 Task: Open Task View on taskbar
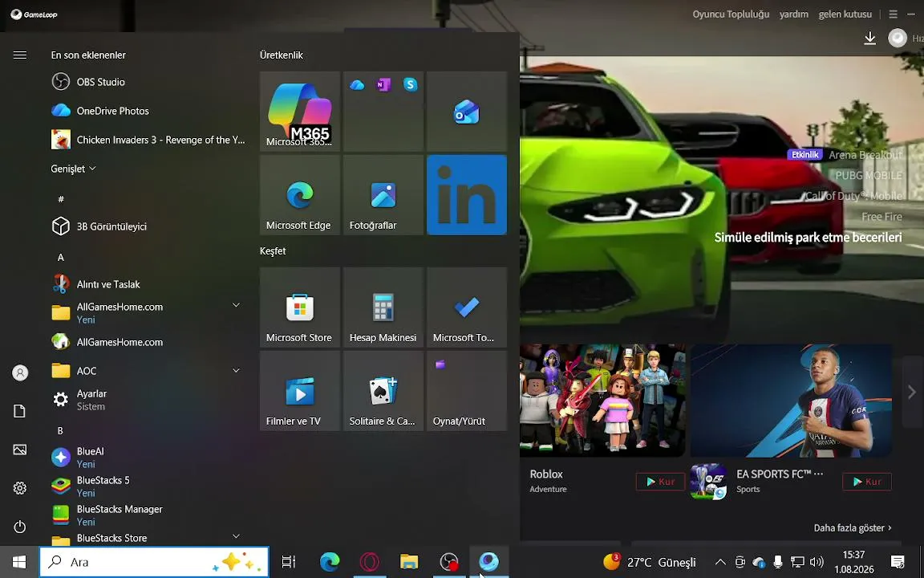[x=288, y=562]
